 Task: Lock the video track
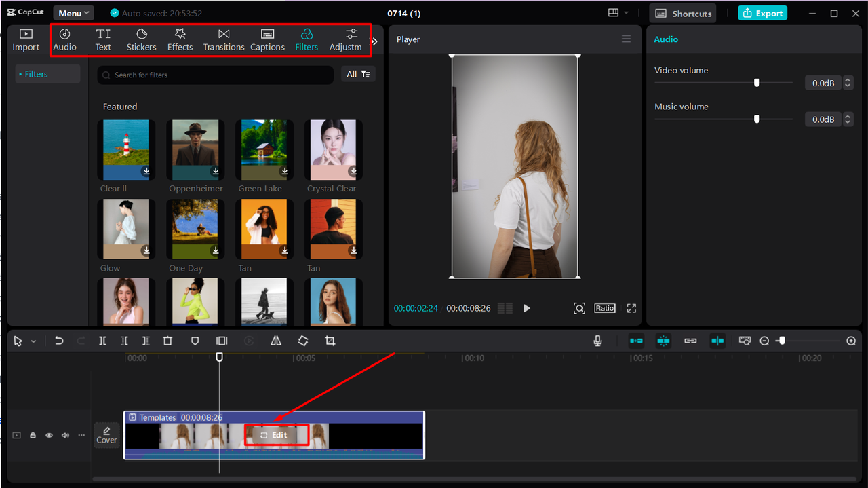33,435
